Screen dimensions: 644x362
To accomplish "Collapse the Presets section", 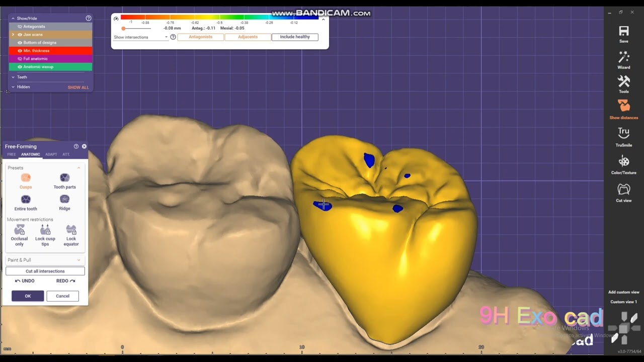I will point(79,168).
